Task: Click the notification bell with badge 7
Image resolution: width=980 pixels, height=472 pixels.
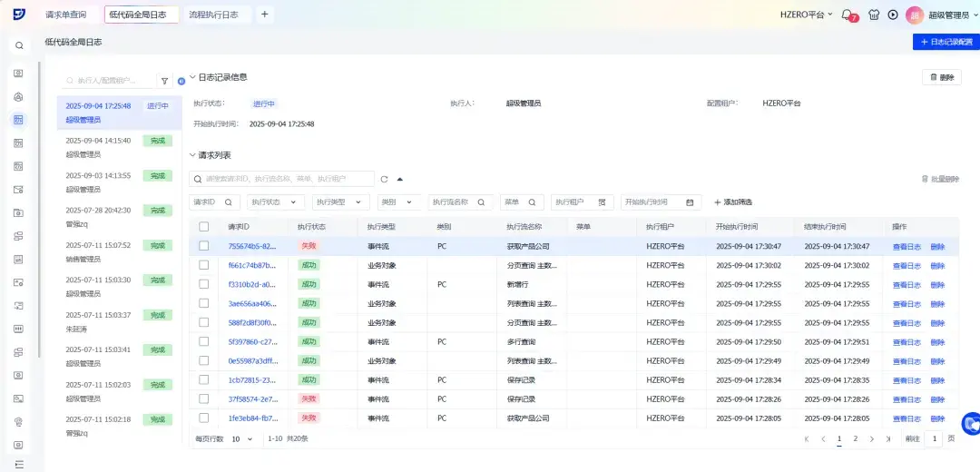Action: (x=847, y=15)
